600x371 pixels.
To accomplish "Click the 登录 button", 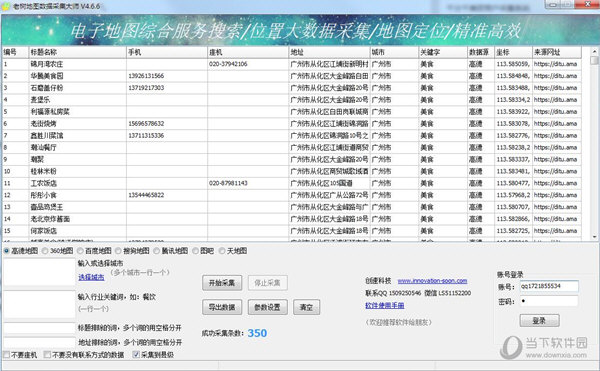I will [540, 321].
